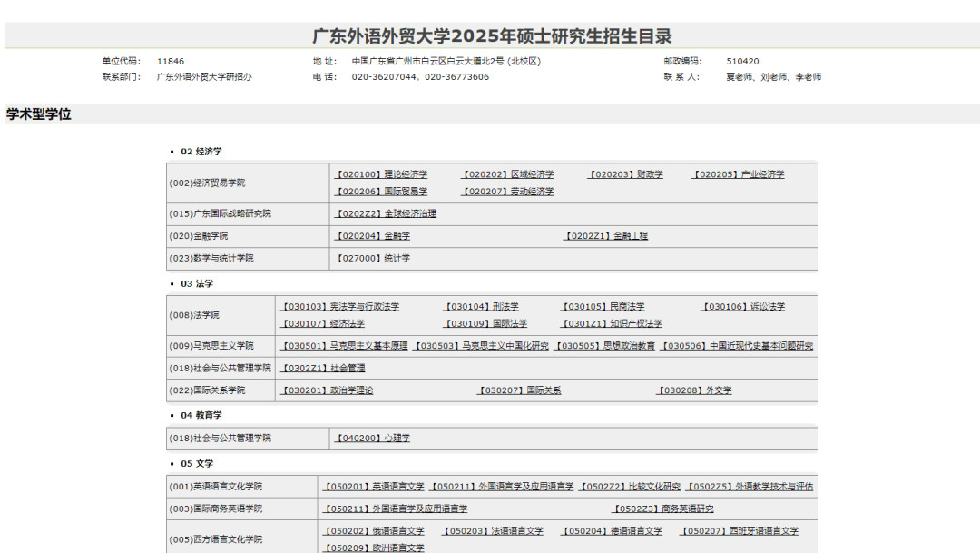The width and height of the screenshot is (980, 553).
Task: Click the 02 经济学 category heading
Action: tap(201, 152)
